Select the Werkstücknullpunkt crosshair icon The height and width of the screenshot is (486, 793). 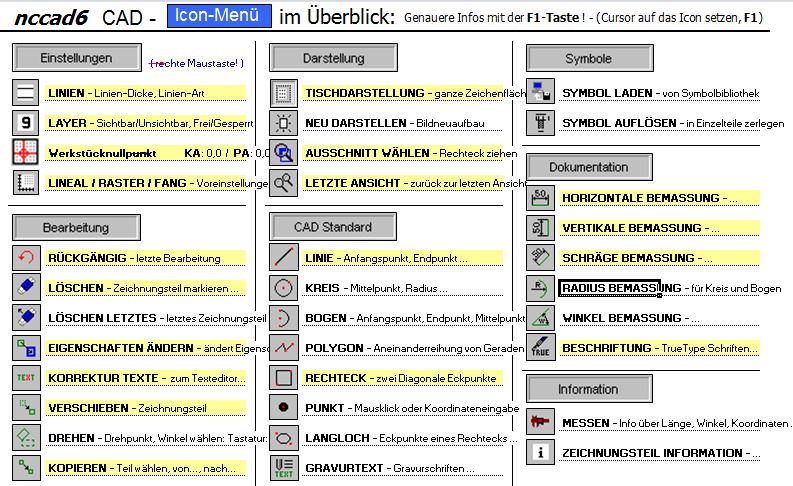26,153
